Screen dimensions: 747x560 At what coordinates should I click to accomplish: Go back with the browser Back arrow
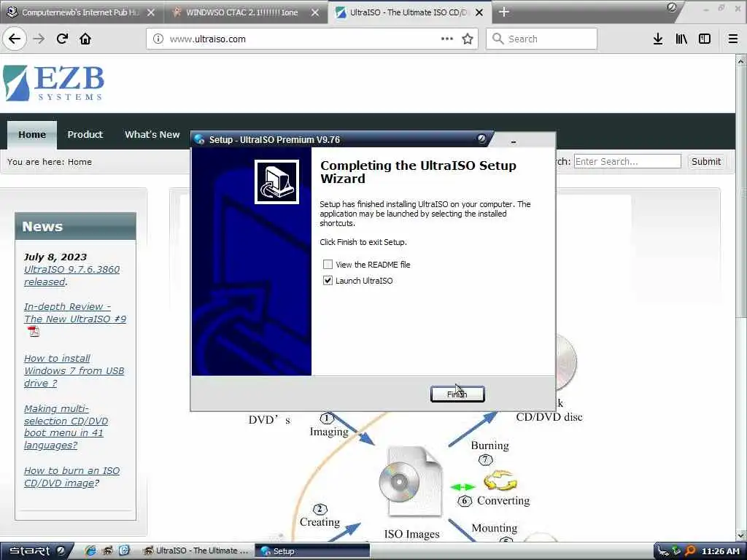tap(15, 39)
